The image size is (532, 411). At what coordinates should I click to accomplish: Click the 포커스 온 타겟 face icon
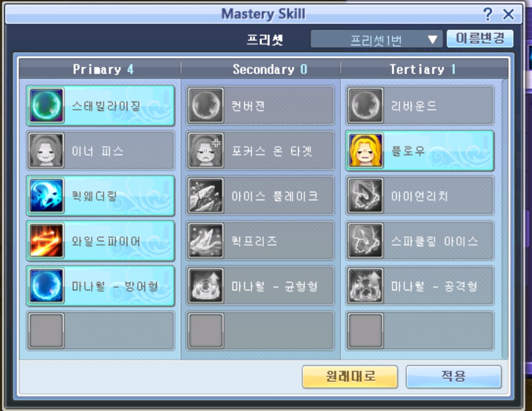point(206,151)
